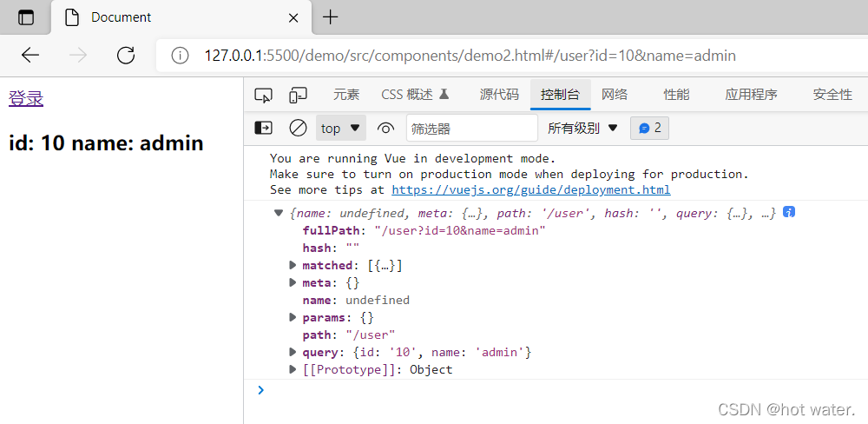Open the 安全性 tab
The image size is (868, 424).
tap(832, 95)
